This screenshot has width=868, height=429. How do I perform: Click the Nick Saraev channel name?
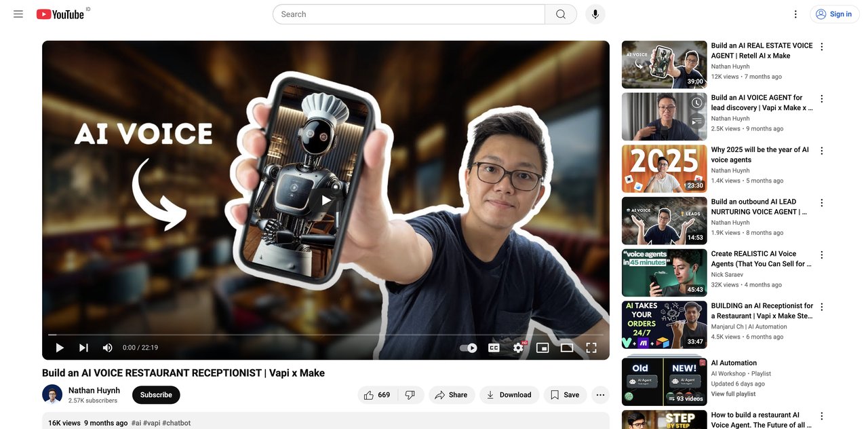(727, 274)
